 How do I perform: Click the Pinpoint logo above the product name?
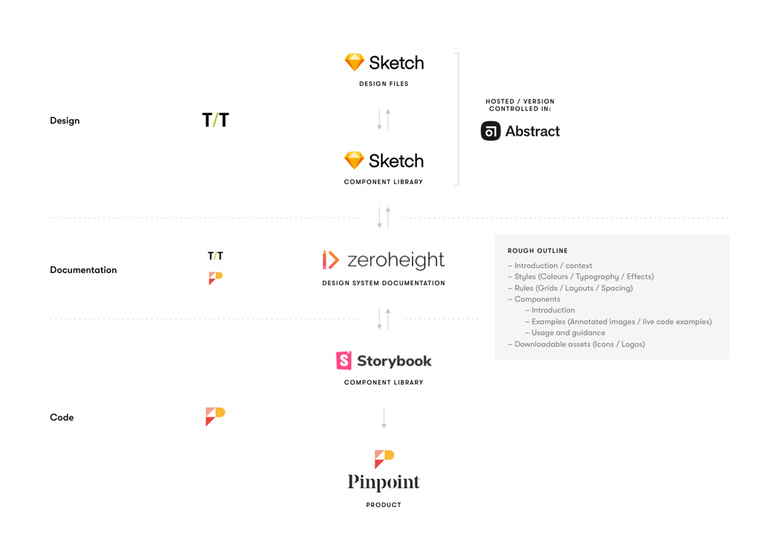click(x=384, y=459)
